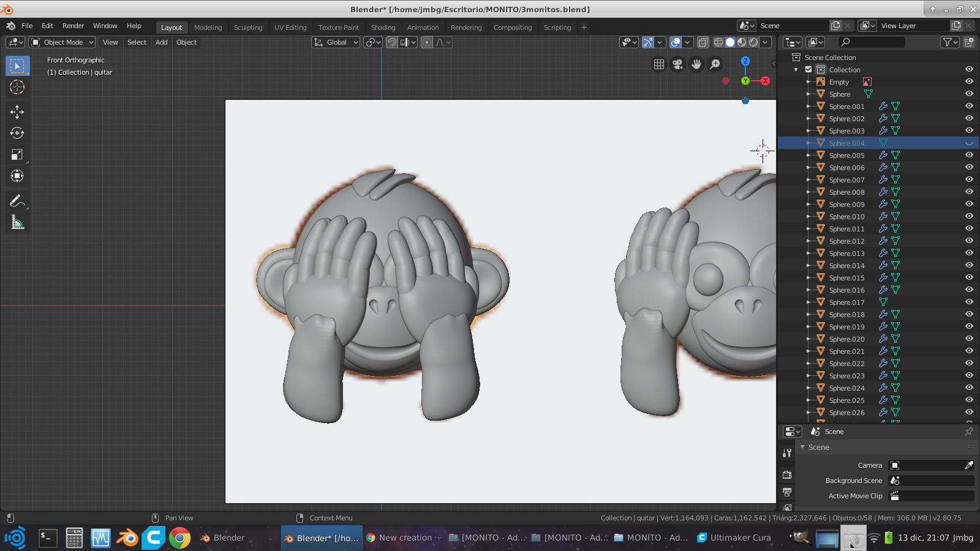Switch to the Sculpting workspace tab
The height and width of the screenshot is (551, 980).
coord(249,27)
